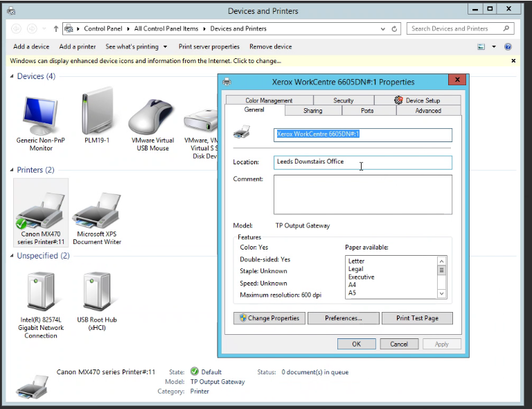Click the Forward navigation arrow
This screenshot has width=532, height=409.
pyautogui.click(x=32, y=29)
